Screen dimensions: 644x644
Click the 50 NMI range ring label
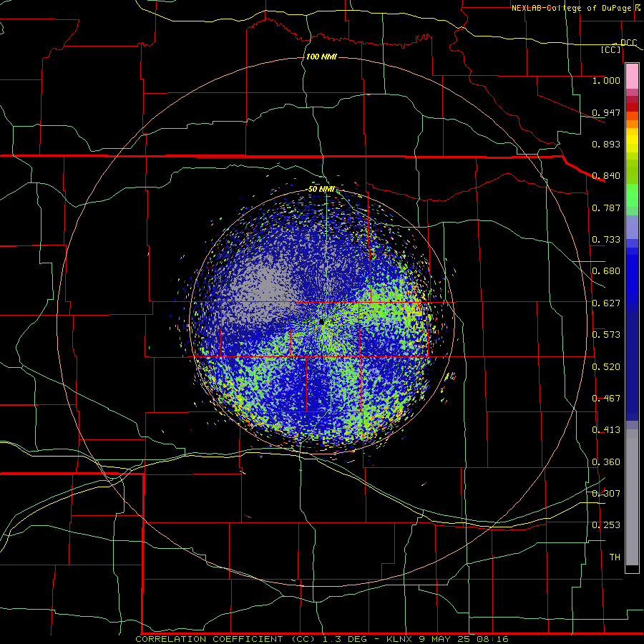[321, 190]
